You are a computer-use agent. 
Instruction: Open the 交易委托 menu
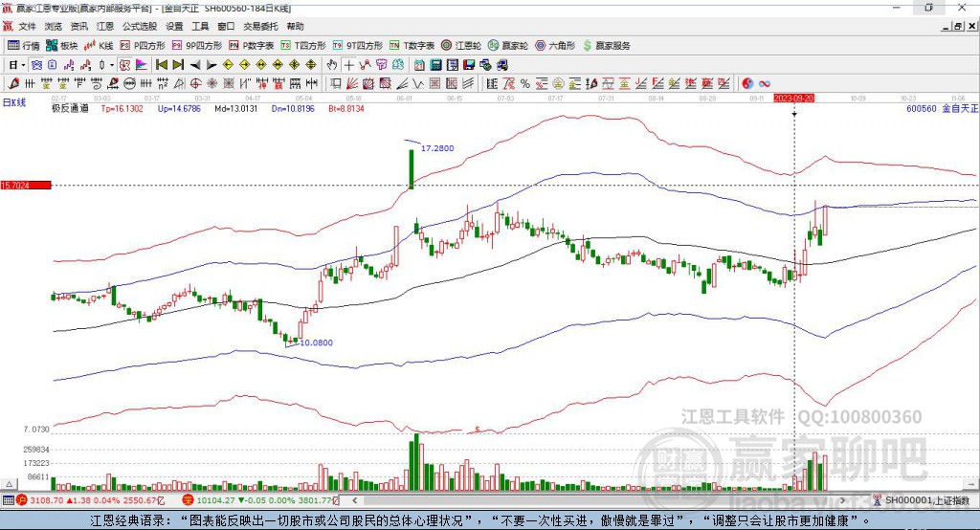point(260,26)
